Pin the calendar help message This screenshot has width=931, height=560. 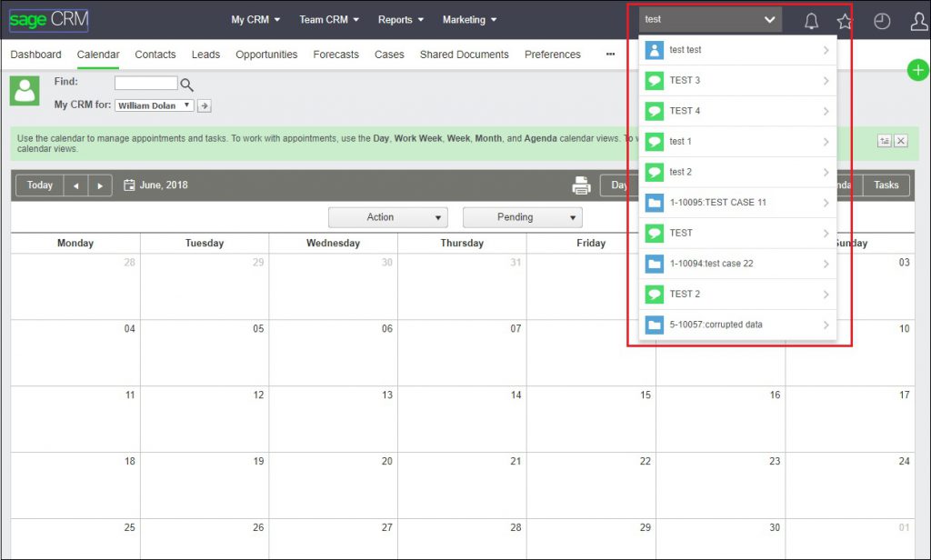[885, 141]
